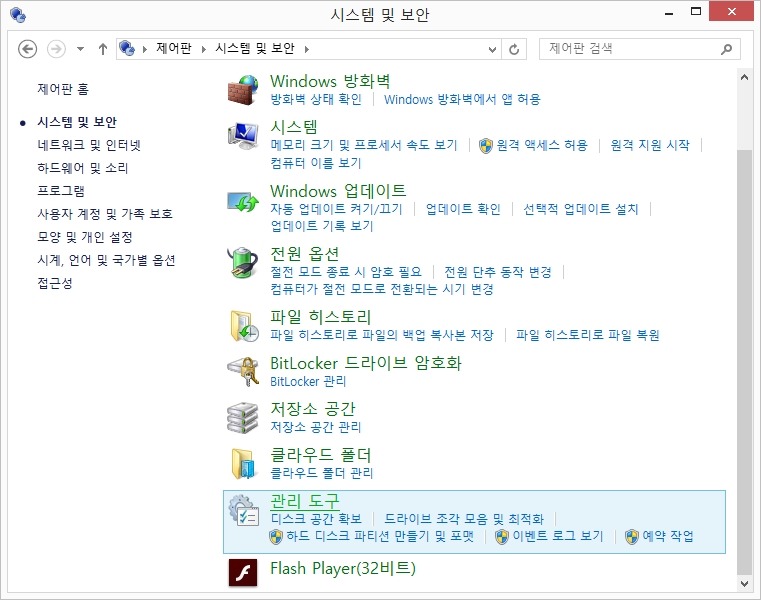
Task: Click 드라이브 조각 모음 및 최적화 link
Action: [464, 519]
